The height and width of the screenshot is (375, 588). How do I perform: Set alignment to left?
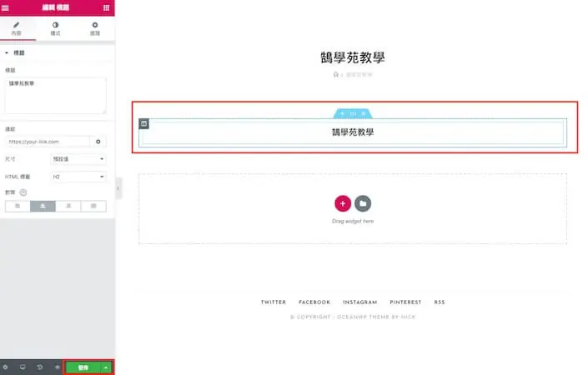tap(18, 206)
